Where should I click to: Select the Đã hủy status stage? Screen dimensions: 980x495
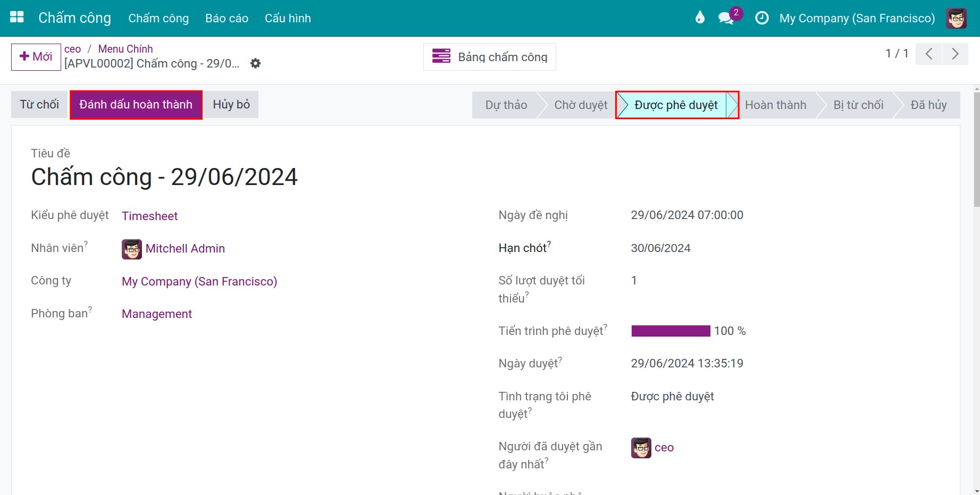coord(928,105)
